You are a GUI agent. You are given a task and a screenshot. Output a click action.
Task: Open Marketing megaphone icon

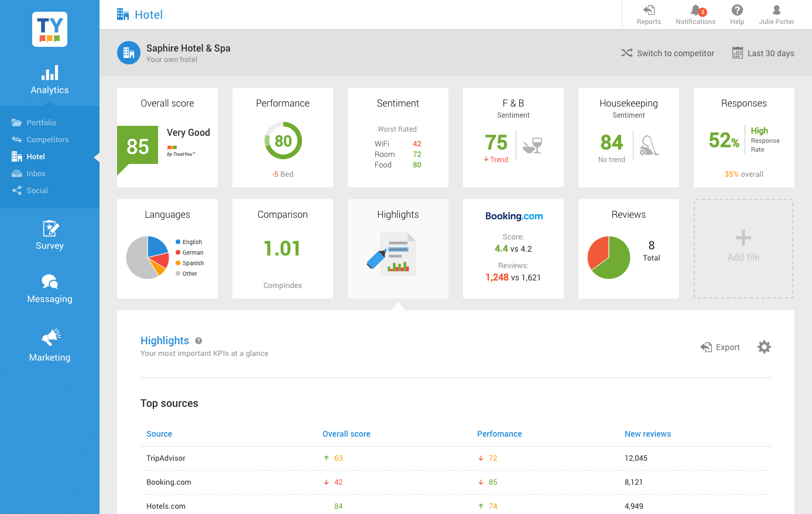coord(50,337)
